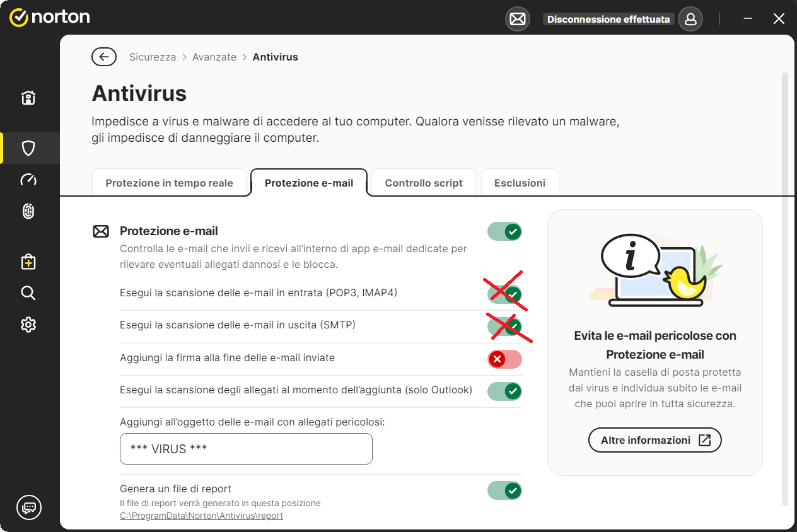This screenshot has width=797, height=532.
Task: Toggle the main Protezione e-mail switch
Action: 504,231
